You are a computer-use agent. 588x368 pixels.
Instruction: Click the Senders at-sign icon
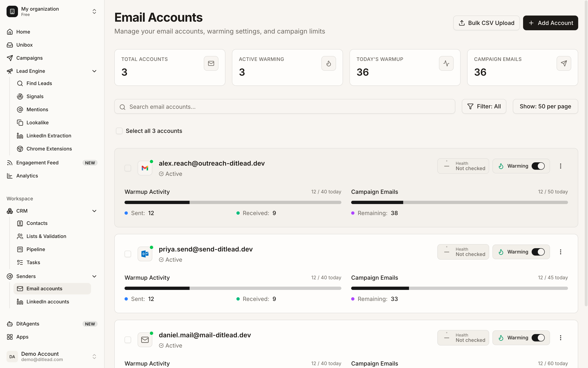point(10,276)
